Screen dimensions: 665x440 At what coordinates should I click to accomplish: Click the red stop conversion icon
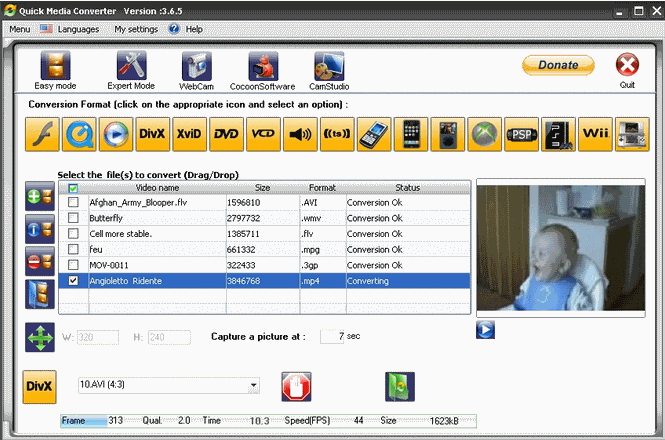(293, 386)
